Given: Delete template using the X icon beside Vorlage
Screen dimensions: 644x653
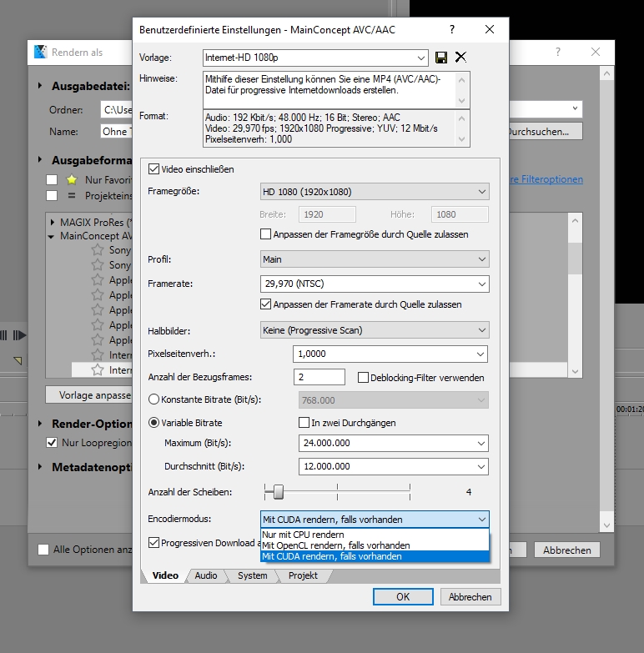Looking at the screenshot, I should click(x=460, y=57).
